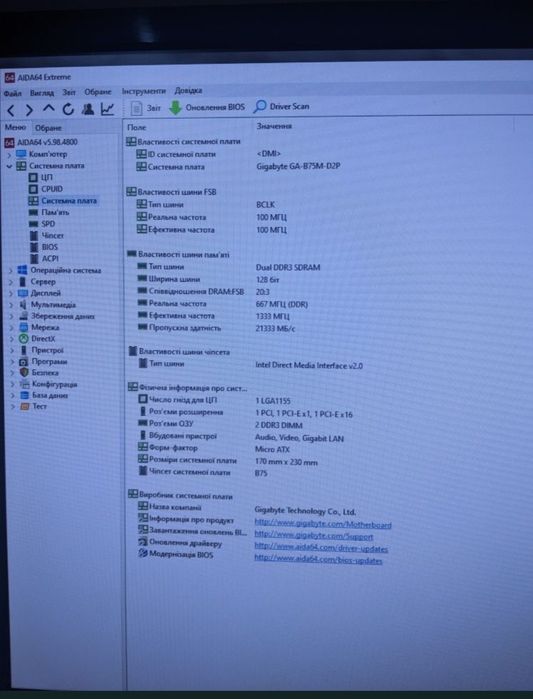
Task: Open the gigabyte.com/Motherboard link
Action: coord(323,525)
